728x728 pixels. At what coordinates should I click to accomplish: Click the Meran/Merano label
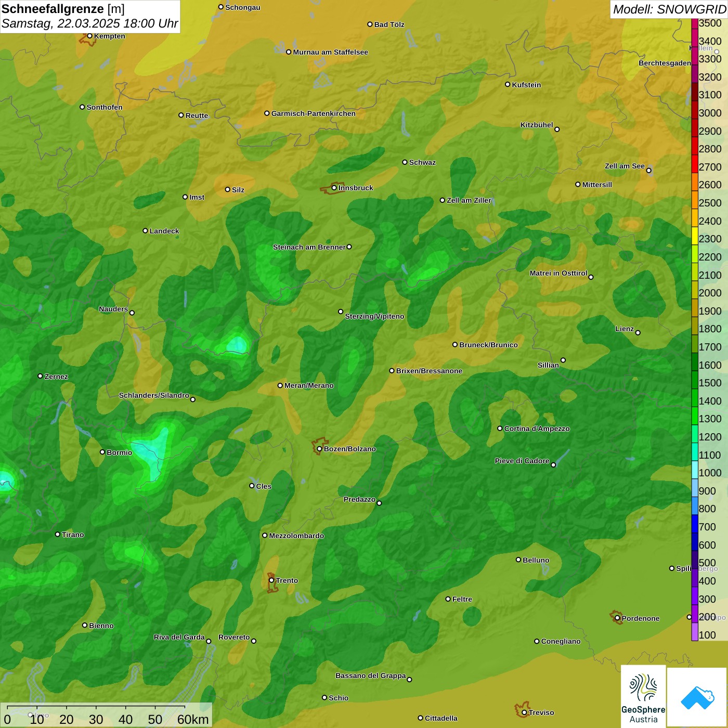[x=309, y=385]
